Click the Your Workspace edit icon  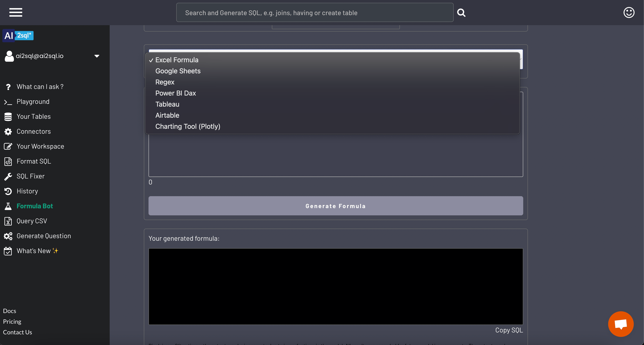8,146
